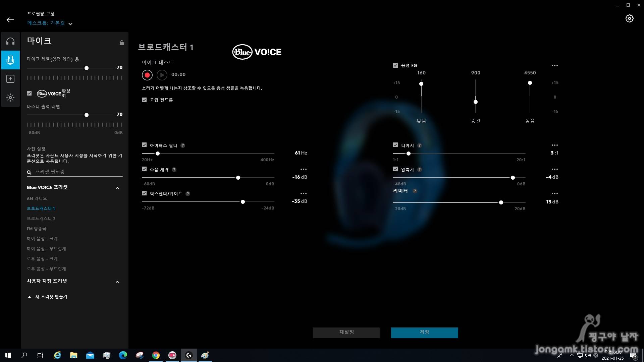644x362 pixels.
Task: Open the settings gear icon
Action: pos(629,18)
